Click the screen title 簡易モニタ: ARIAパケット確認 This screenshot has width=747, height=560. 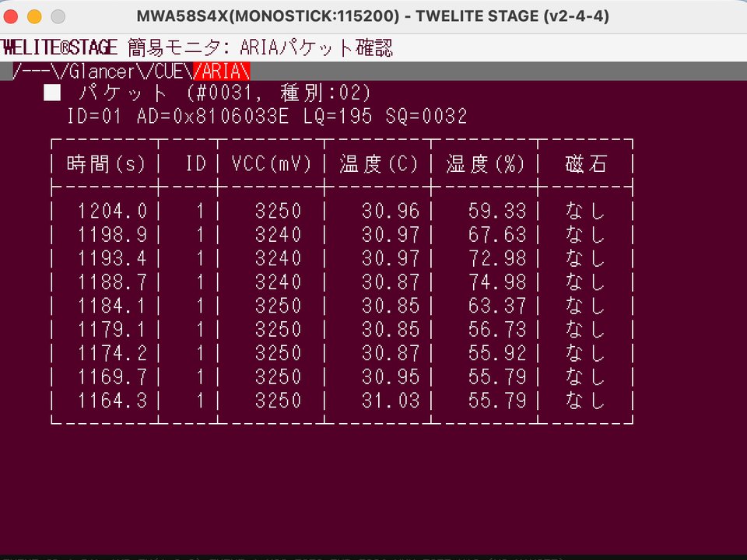(x=261, y=47)
